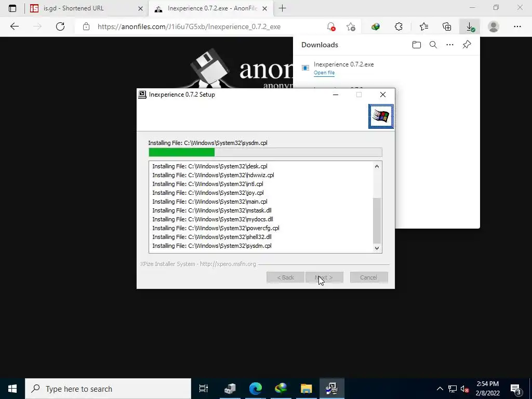This screenshot has width=532, height=399.
Task: Open the taskbar clock showing 2:54 PM
Action: click(487, 389)
